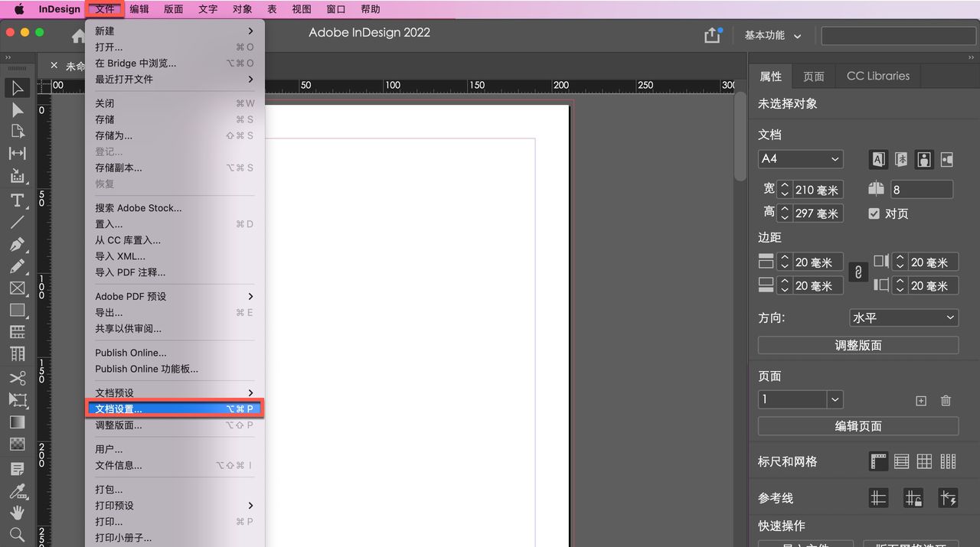Toggle the show rulers button
Screen dimensions: 980x547
(x=878, y=461)
